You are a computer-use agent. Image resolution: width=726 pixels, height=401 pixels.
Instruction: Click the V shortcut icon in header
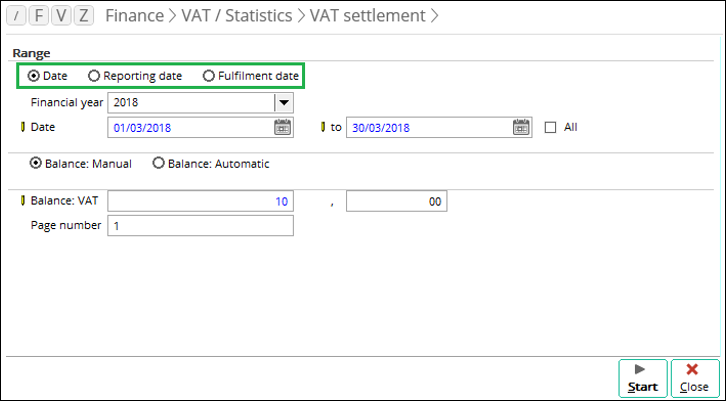point(62,16)
